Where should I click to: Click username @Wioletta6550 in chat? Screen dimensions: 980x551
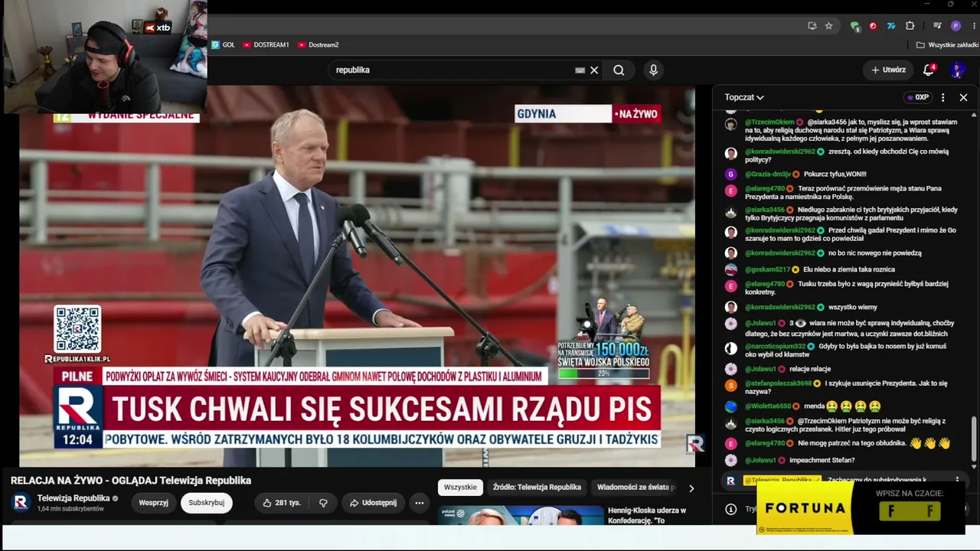[x=768, y=406]
